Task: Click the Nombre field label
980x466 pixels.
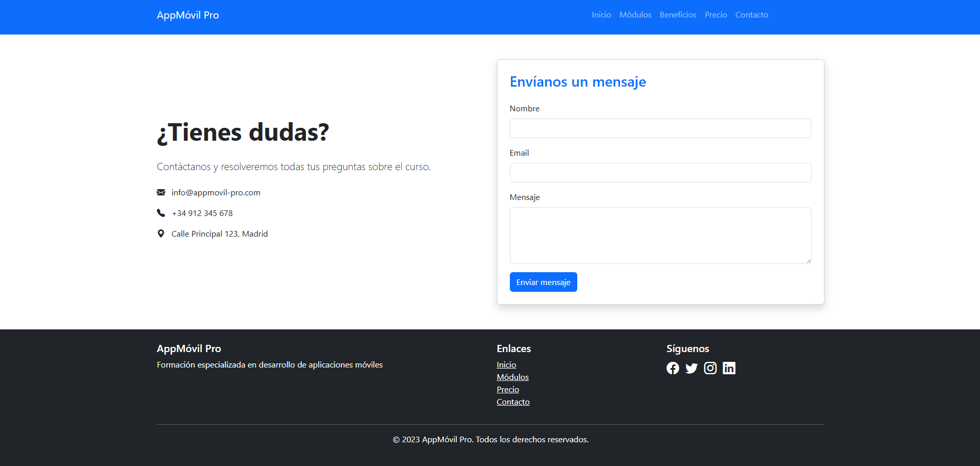Action: tap(525, 109)
